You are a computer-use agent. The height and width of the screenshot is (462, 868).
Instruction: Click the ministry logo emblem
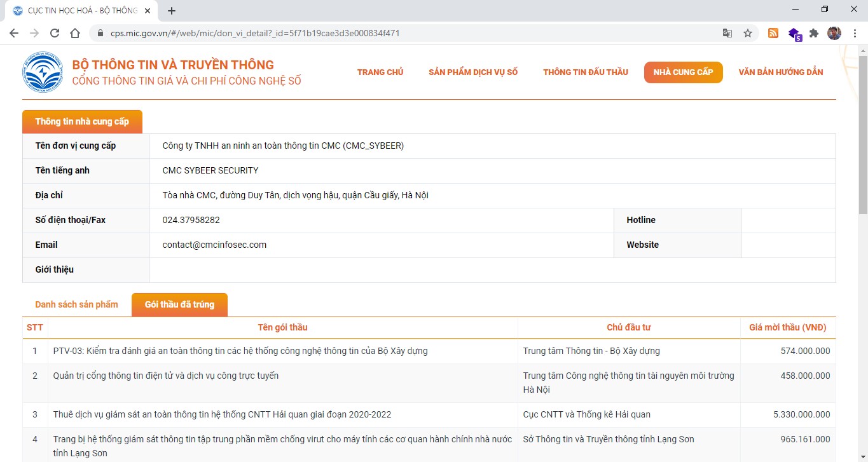(x=43, y=72)
